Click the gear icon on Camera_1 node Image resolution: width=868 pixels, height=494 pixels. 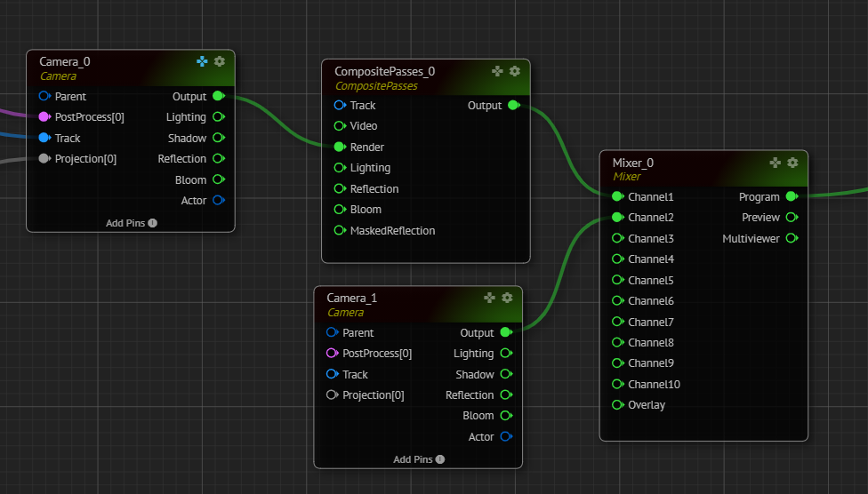tap(507, 298)
